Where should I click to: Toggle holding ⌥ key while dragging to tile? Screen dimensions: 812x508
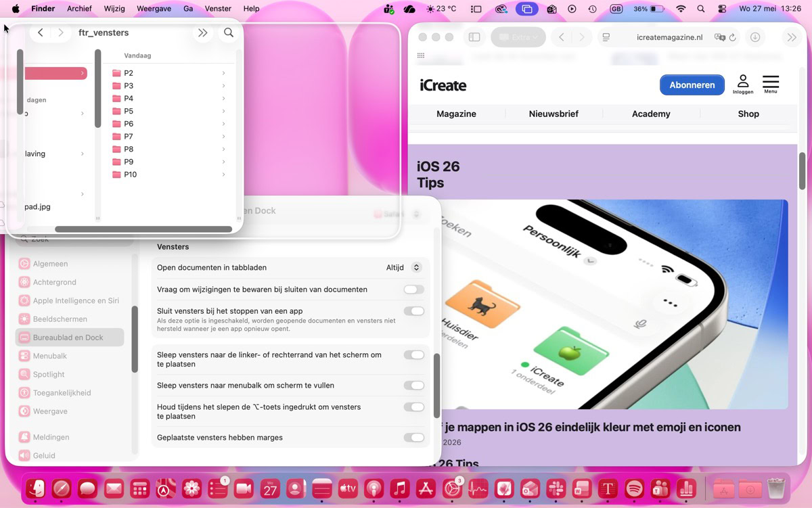(413, 407)
